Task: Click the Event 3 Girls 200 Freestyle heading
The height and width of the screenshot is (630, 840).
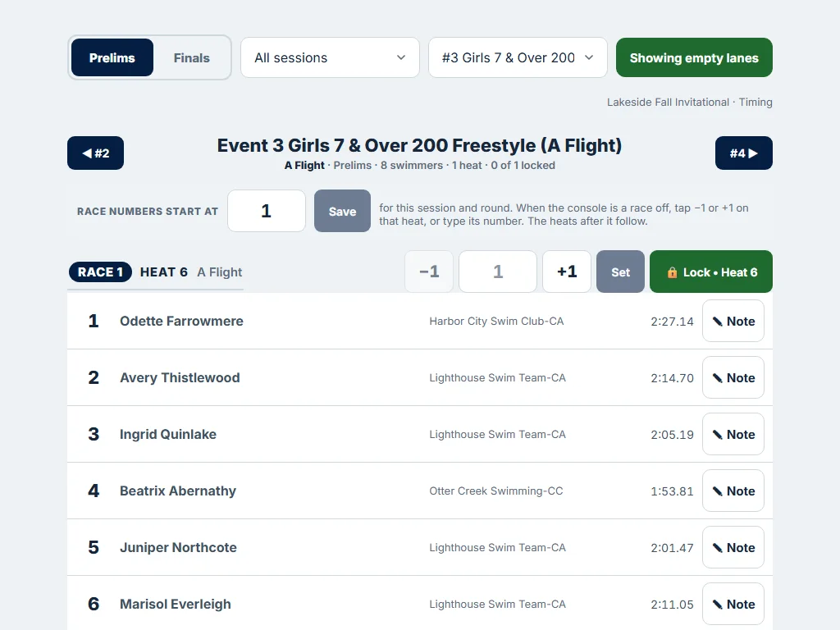Action: tap(419, 146)
